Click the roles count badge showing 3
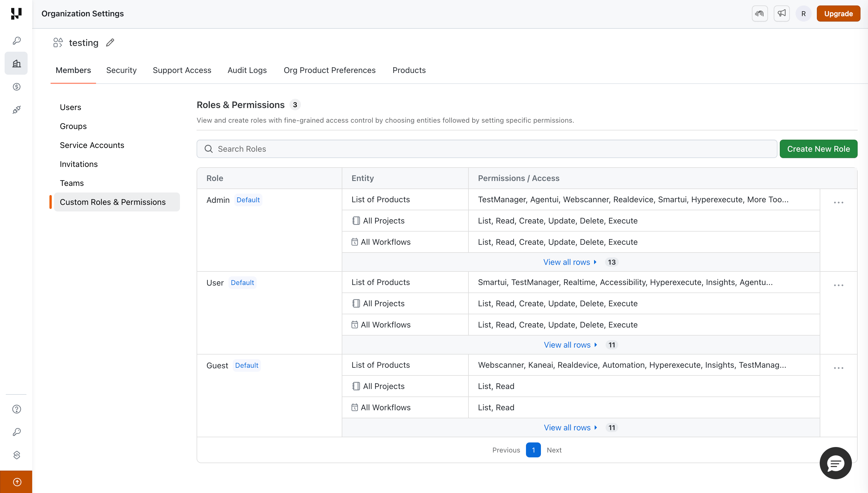868x493 pixels. point(295,105)
